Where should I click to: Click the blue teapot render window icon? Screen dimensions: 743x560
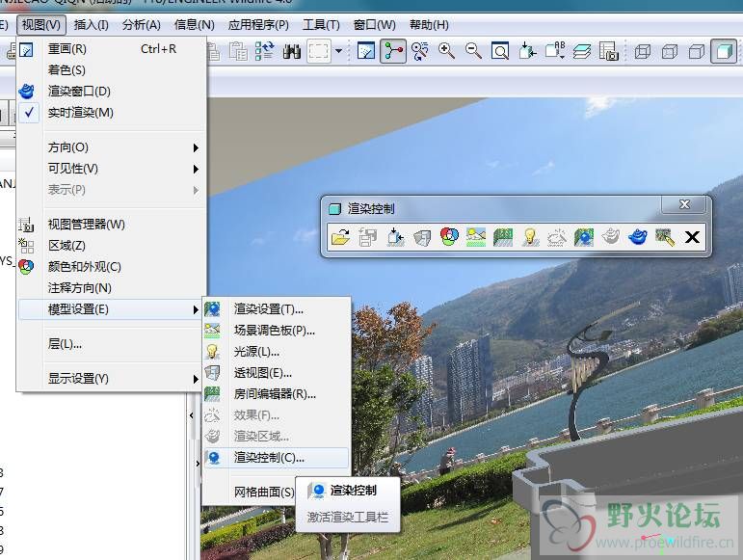click(638, 236)
